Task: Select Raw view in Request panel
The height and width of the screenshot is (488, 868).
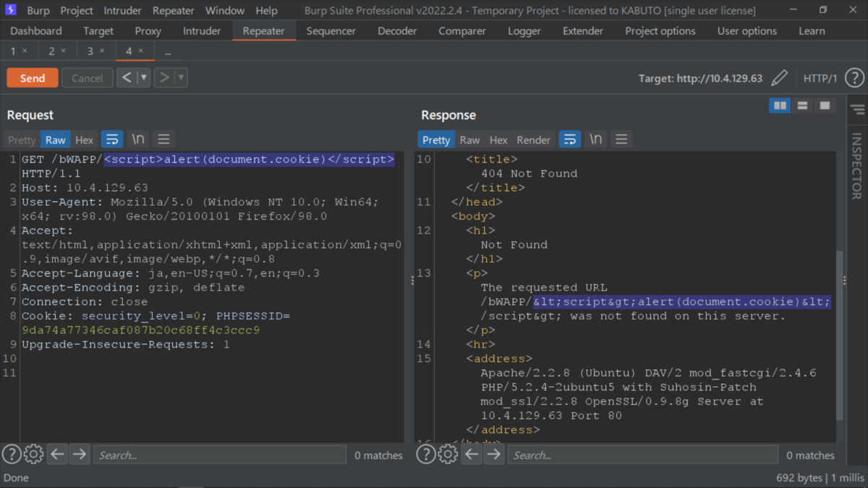Action: click(x=55, y=140)
